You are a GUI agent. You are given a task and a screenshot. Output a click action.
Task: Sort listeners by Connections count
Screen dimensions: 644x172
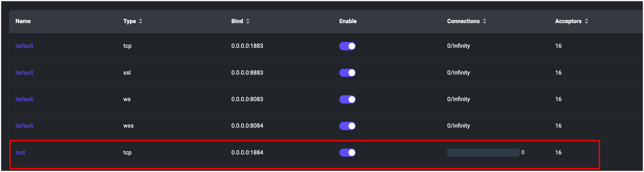point(484,21)
